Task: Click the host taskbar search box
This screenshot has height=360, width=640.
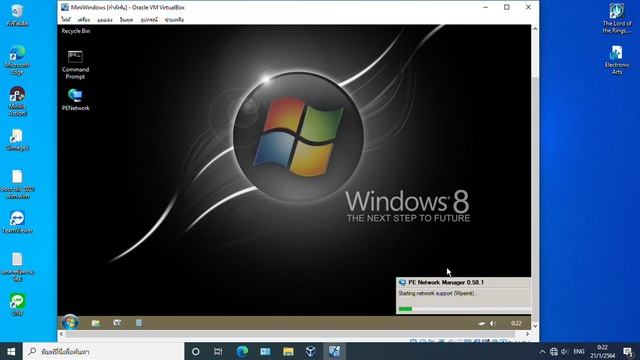Action: tap(103, 351)
